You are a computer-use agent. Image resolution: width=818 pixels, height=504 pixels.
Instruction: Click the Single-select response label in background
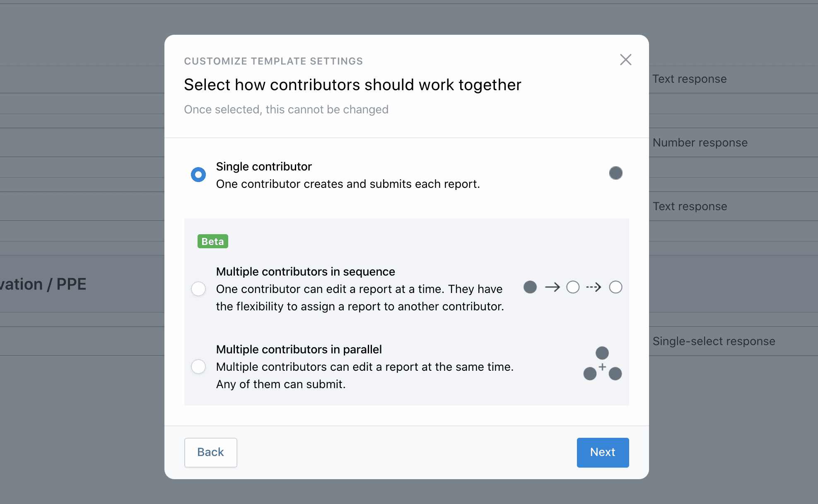point(714,341)
